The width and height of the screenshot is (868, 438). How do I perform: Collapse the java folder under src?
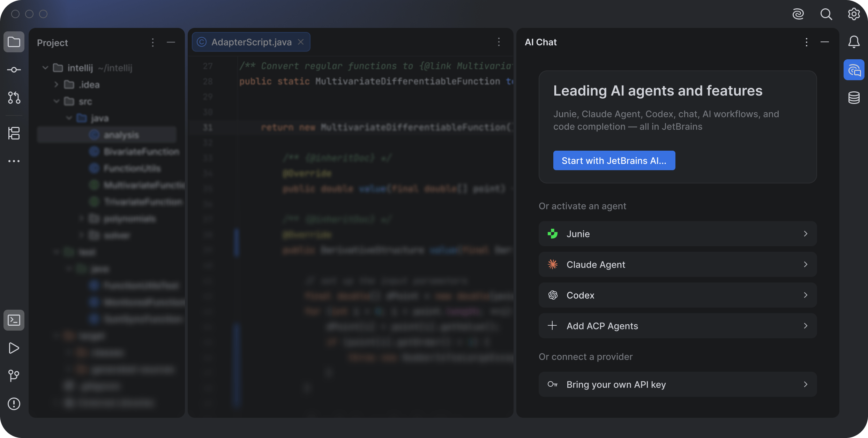pyautogui.click(x=69, y=118)
